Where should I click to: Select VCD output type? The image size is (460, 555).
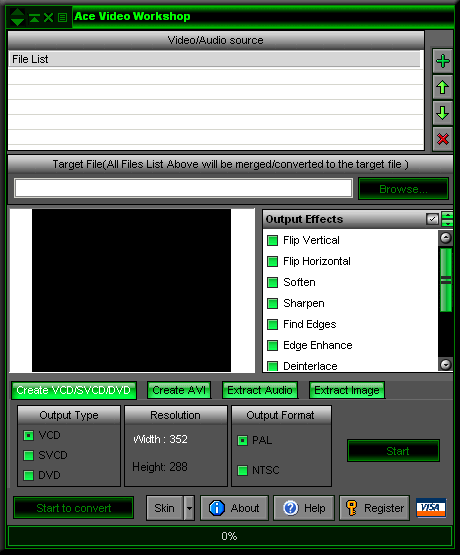click(28, 435)
